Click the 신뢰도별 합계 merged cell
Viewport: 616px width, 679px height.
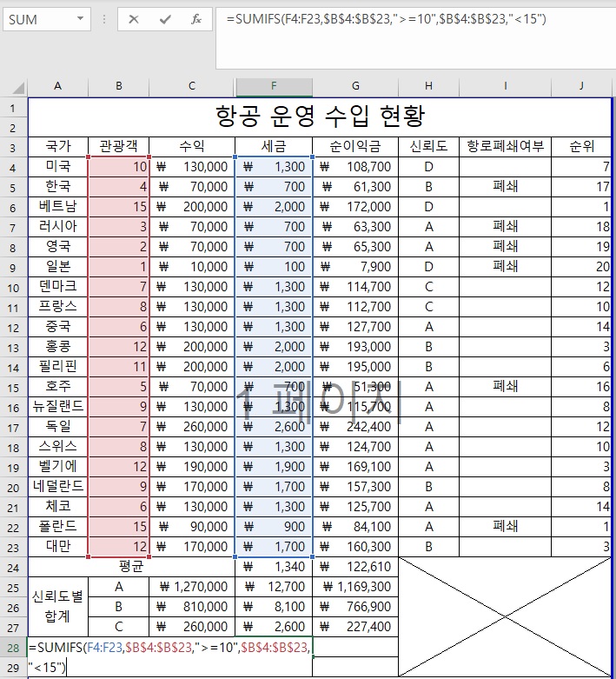point(58,607)
